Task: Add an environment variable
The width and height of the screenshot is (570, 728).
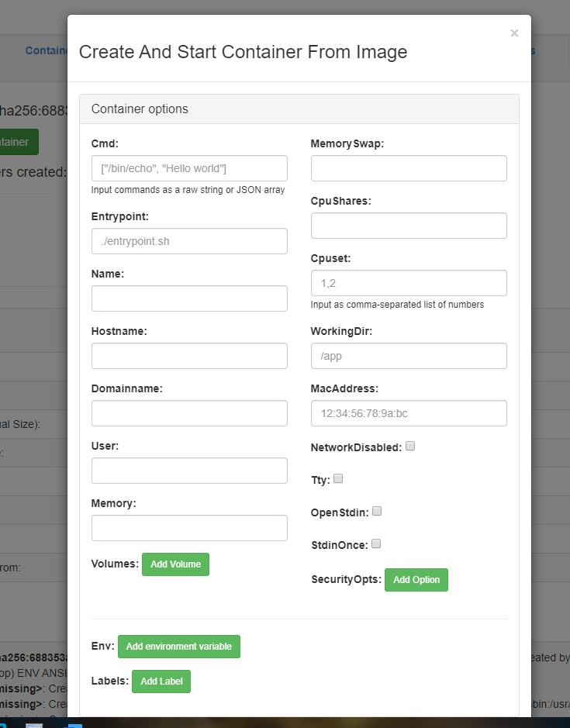Action: coord(179,647)
